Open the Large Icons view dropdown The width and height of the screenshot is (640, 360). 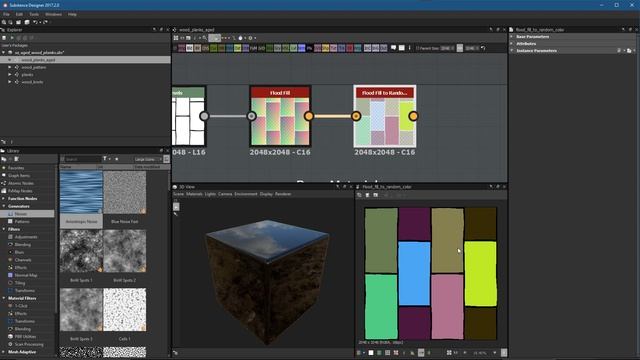(x=147, y=159)
